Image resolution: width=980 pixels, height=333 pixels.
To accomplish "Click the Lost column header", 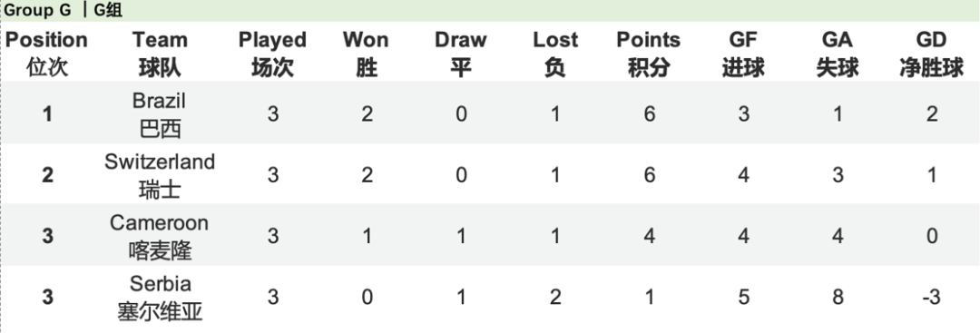I will [555, 54].
